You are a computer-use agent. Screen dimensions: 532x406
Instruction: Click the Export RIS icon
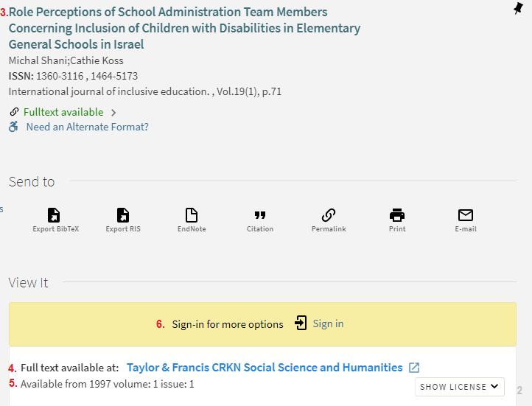pos(123,215)
